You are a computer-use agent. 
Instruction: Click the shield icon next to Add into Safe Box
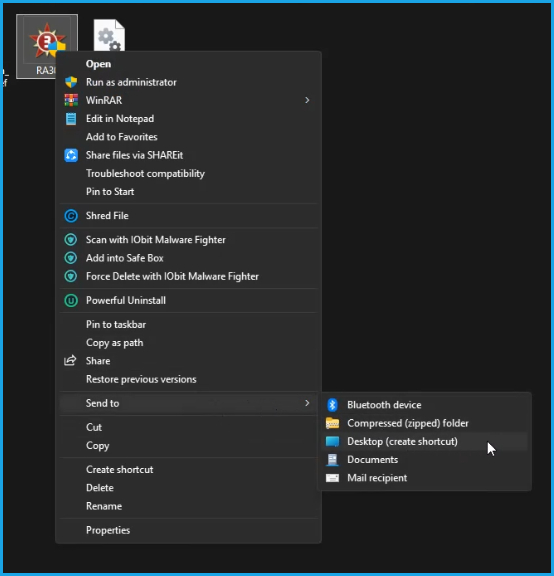71,258
